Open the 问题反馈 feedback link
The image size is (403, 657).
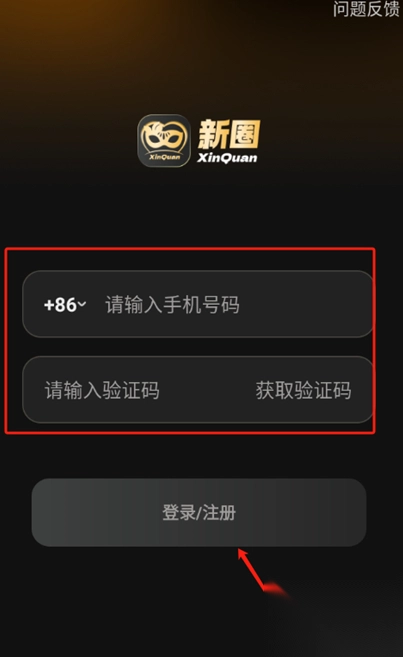[x=367, y=9]
